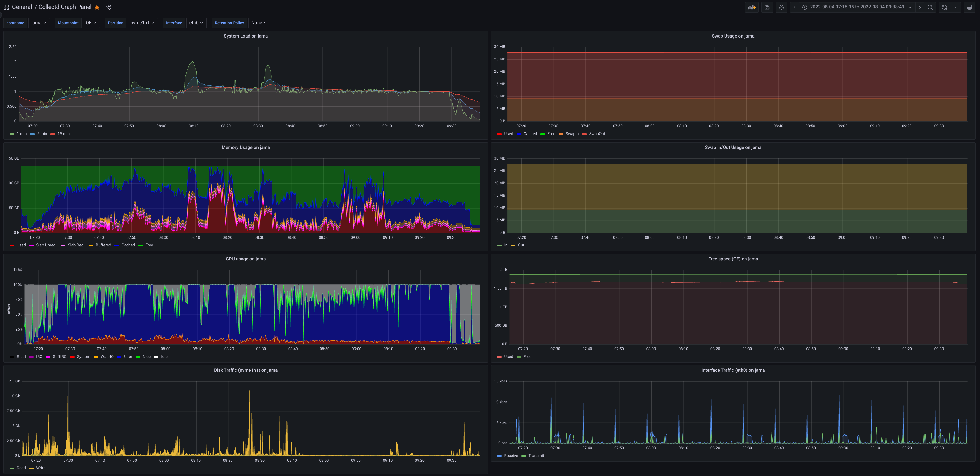
Task: Open Disk Traffic (nvme1n1) panel title menu
Action: 245,370
